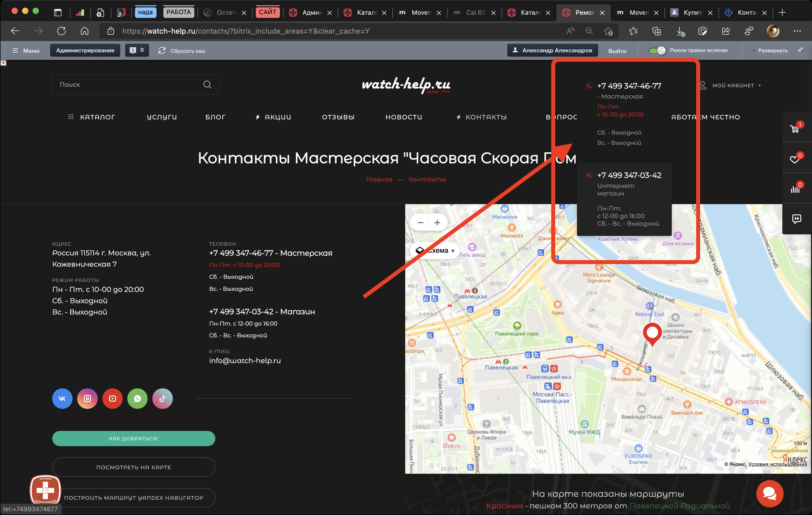812x515 pixels.
Task: Open the WhatsApp social icon
Action: (x=137, y=399)
